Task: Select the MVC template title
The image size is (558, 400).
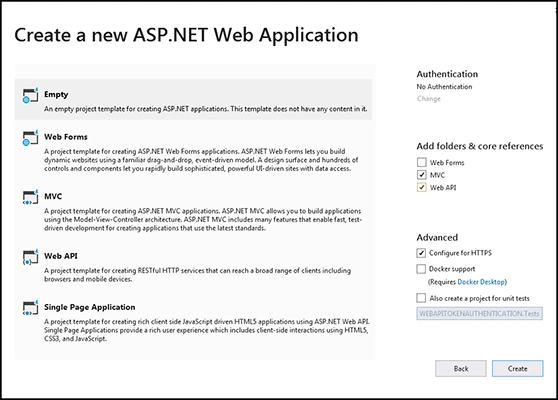Action: pyautogui.click(x=53, y=196)
